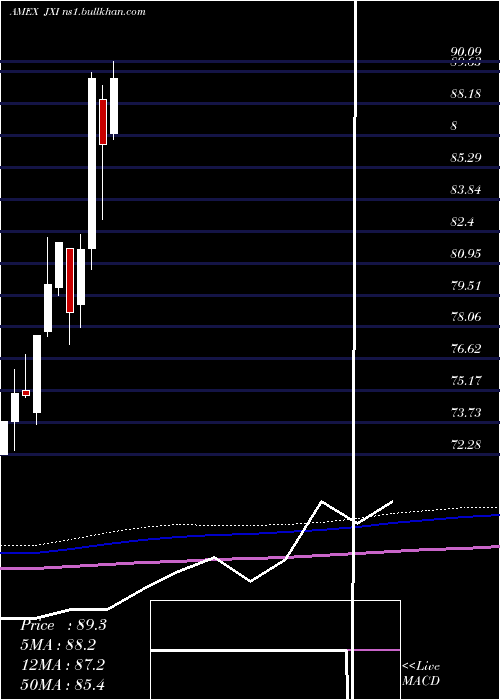Click the 83.84 price axis label

pos(466,190)
